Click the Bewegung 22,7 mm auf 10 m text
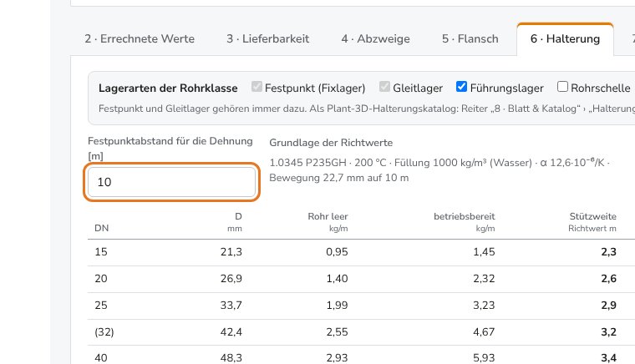The image size is (635, 364). (x=339, y=178)
